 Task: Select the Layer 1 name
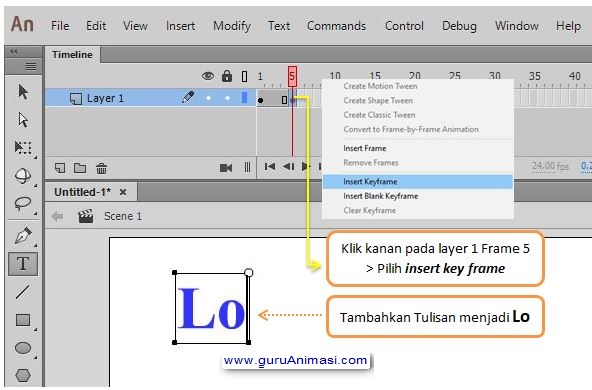[105, 98]
